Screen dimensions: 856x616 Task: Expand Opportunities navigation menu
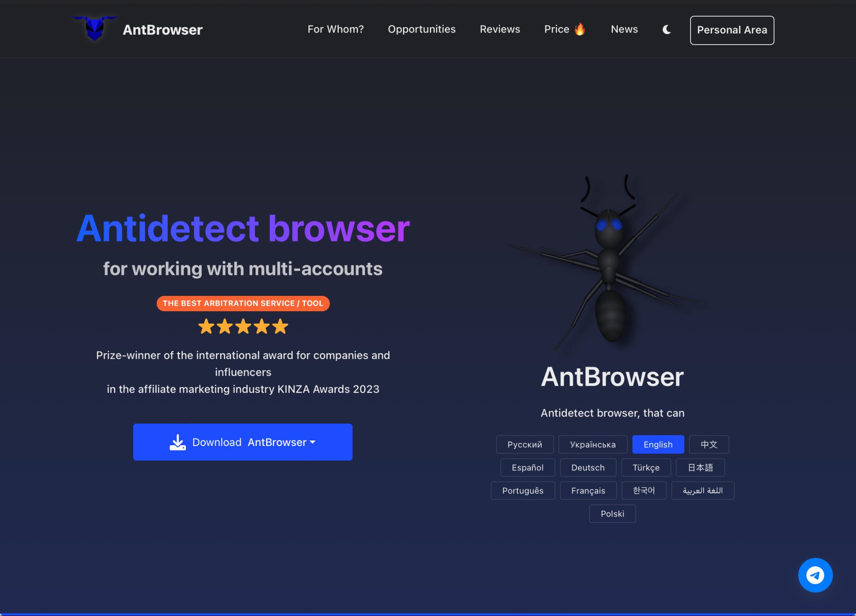pos(421,29)
